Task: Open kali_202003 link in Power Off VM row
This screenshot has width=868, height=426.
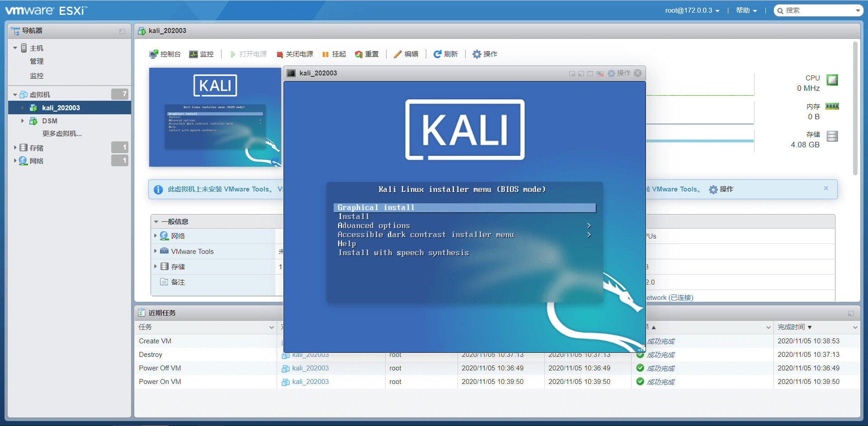Action: 311,368
